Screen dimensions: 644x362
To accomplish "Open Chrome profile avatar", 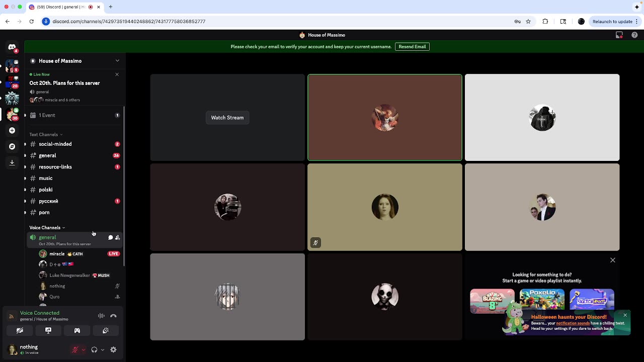I will pos(581,22).
